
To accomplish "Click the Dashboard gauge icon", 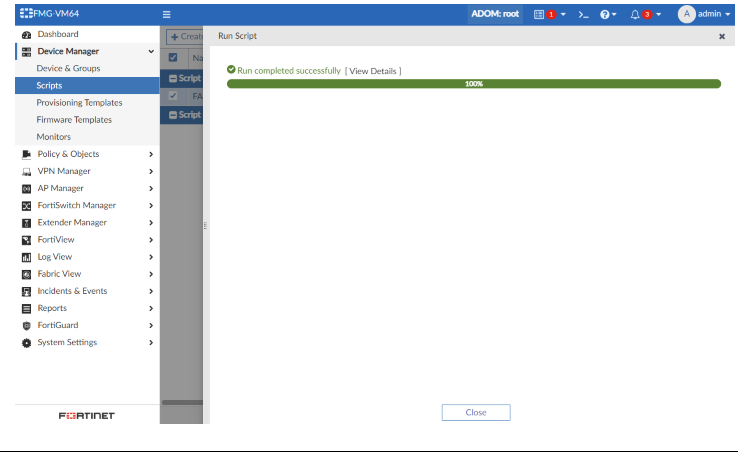I will (x=26, y=34).
